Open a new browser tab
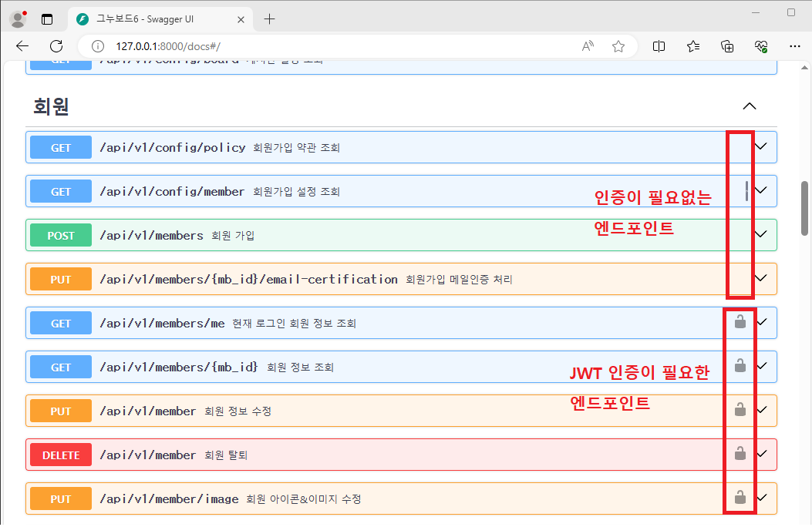The width and height of the screenshot is (812, 527). [x=269, y=18]
